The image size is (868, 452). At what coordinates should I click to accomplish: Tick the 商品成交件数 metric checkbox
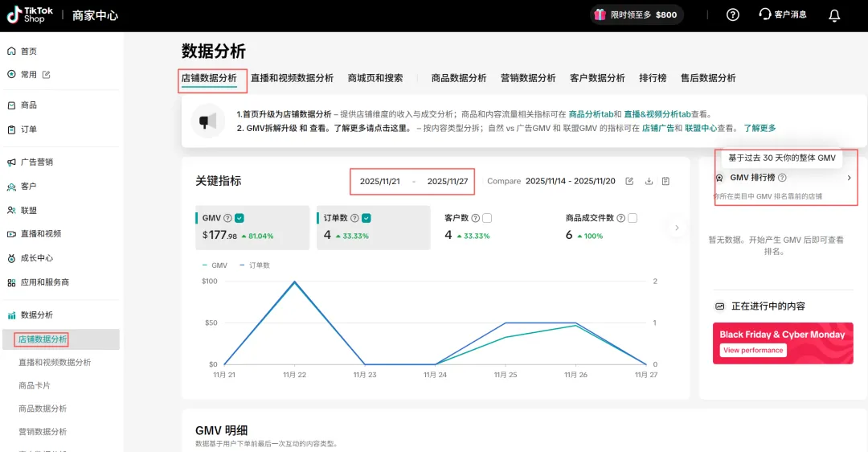[633, 218]
